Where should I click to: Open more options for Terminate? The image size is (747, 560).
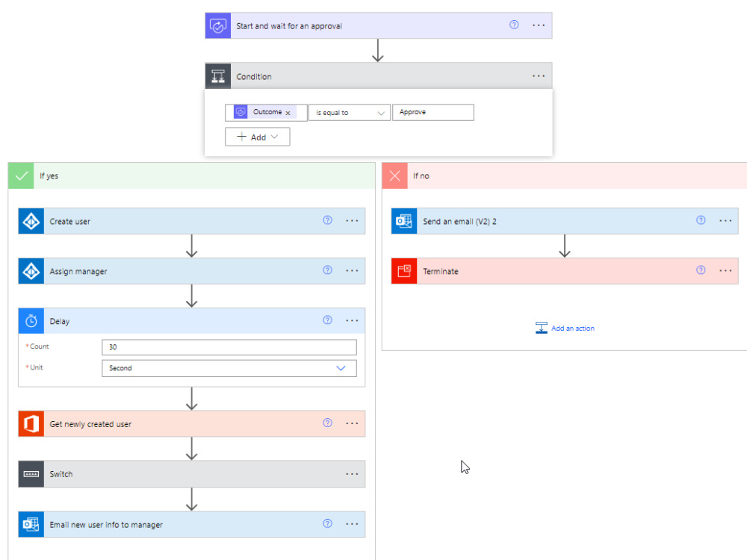(725, 270)
